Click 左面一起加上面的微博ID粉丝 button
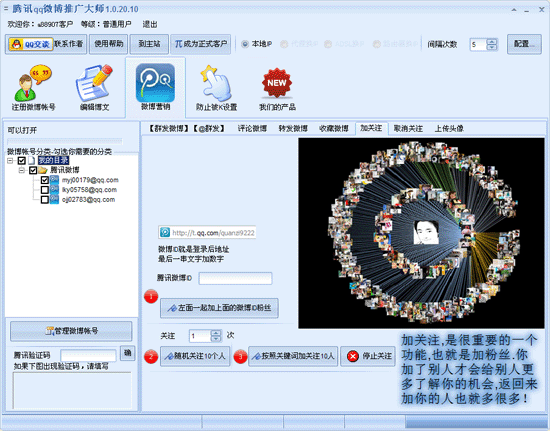 (219, 308)
